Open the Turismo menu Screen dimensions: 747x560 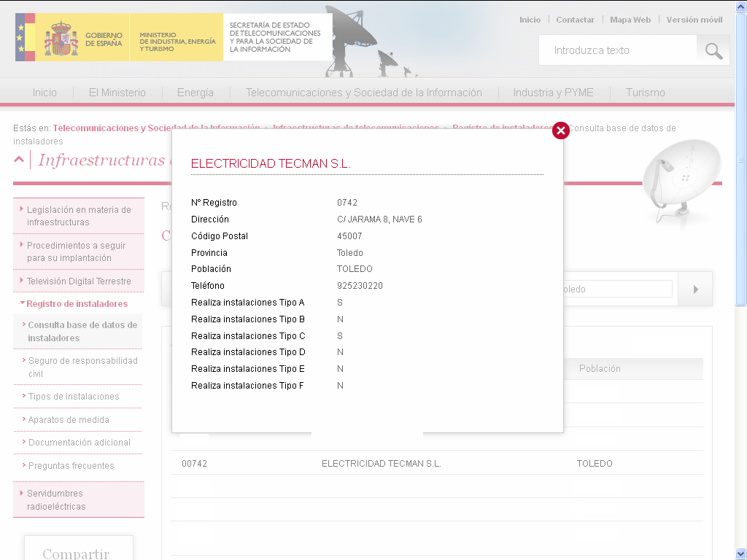(x=645, y=93)
